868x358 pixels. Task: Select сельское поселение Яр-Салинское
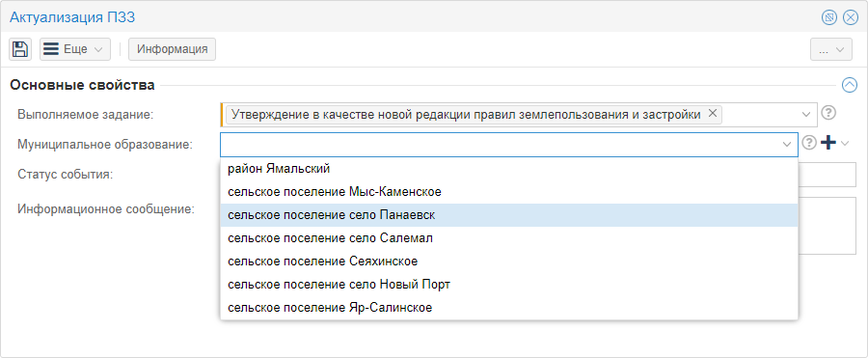[x=508, y=308]
